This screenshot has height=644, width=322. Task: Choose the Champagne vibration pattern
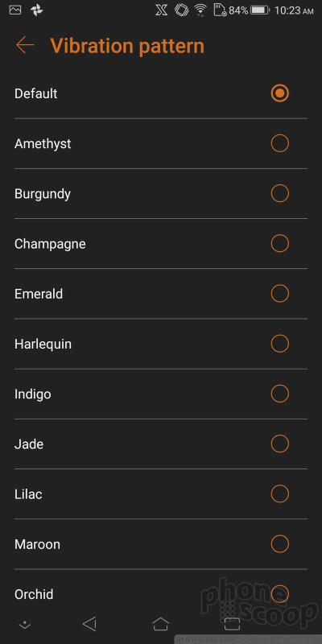[161, 244]
